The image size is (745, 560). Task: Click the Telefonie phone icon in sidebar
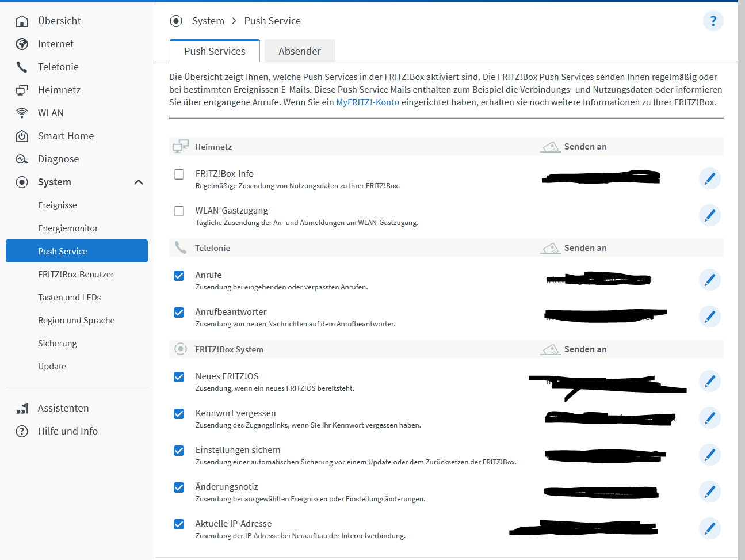(x=22, y=67)
